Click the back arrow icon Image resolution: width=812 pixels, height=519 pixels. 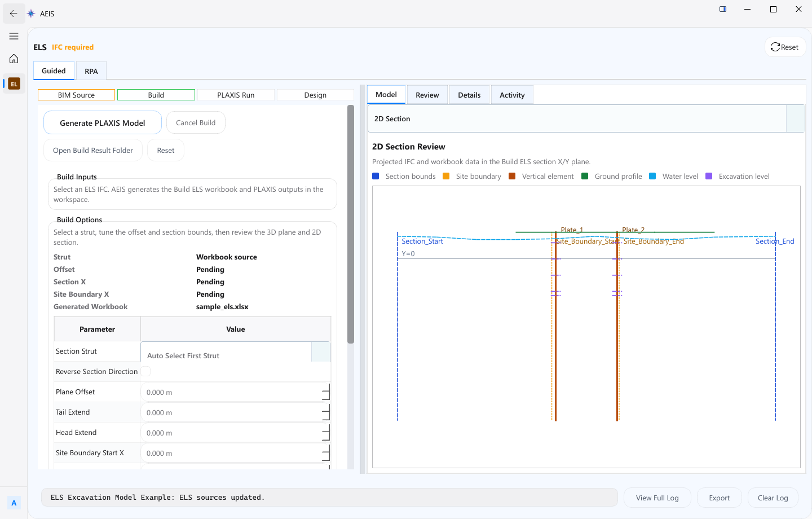pyautogui.click(x=14, y=14)
